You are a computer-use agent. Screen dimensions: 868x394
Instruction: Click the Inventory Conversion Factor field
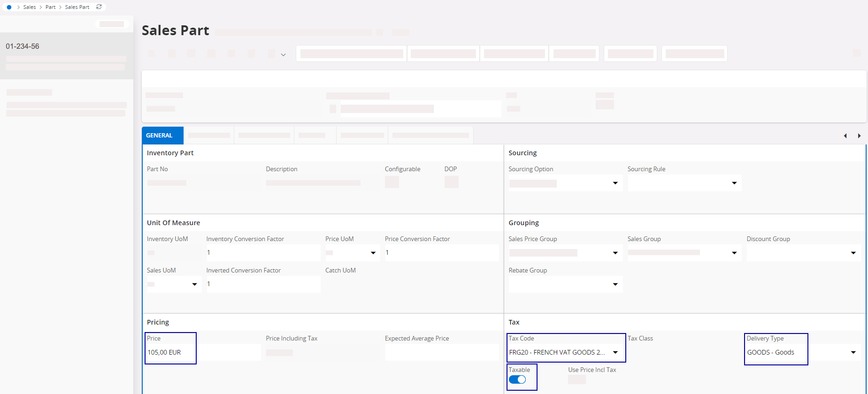click(263, 253)
